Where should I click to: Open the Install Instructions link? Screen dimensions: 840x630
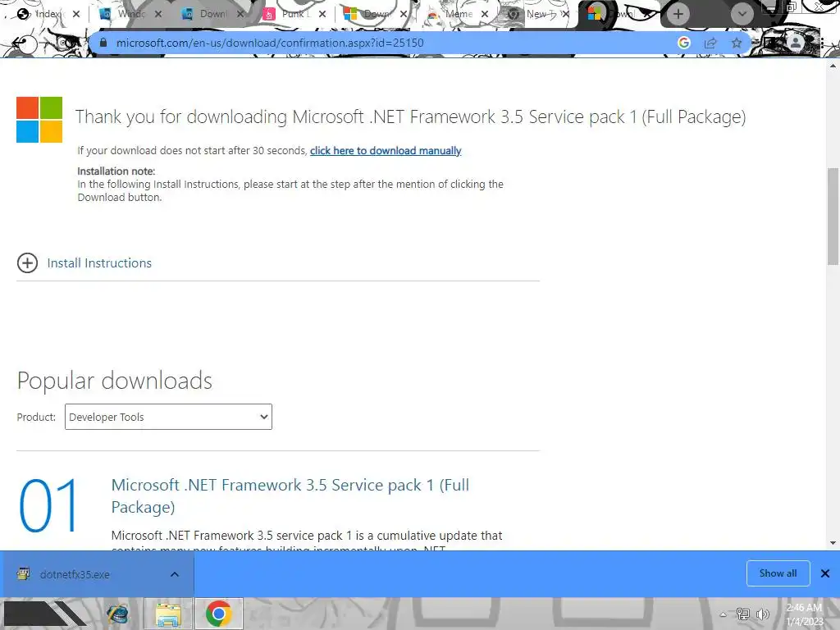(x=99, y=263)
